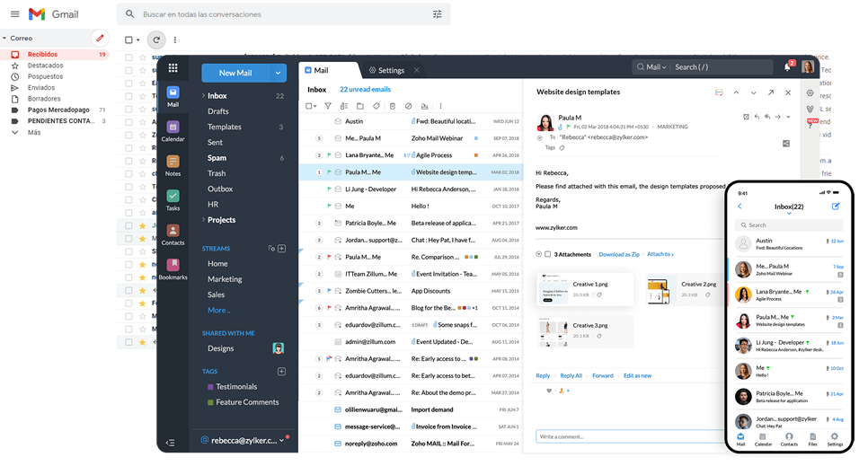
Task: Expand recipient details arrow next to To
Action: point(540,137)
